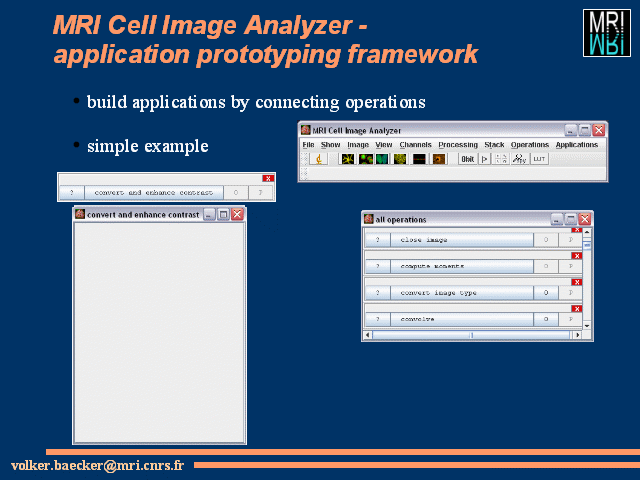Click the all operations window title icon
640x480 pixels.
369,219
